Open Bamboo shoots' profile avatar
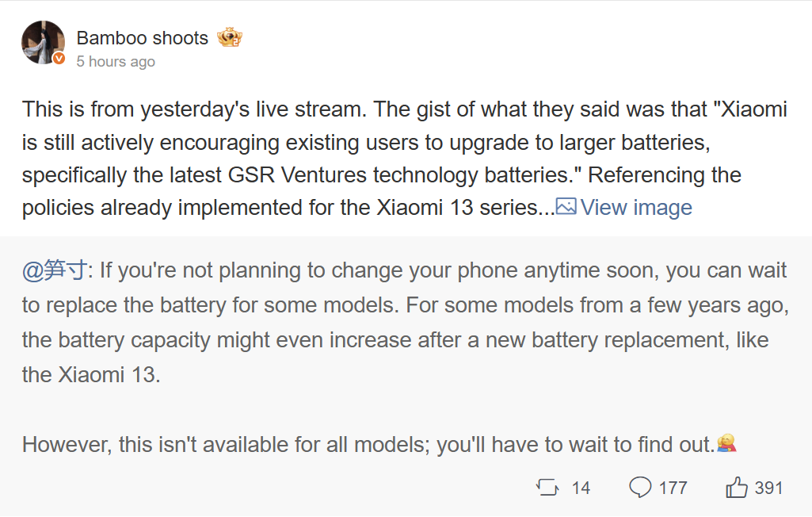Screen dimensions: 812x517 pyautogui.click(x=43, y=43)
